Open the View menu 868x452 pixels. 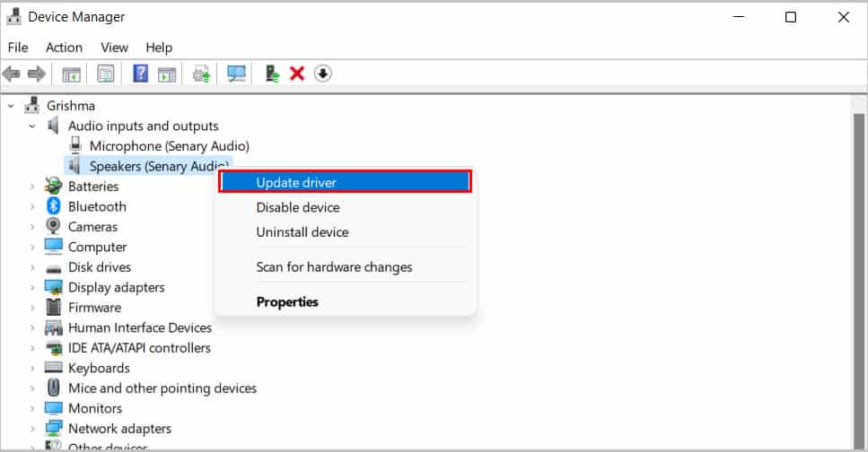point(115,48)
